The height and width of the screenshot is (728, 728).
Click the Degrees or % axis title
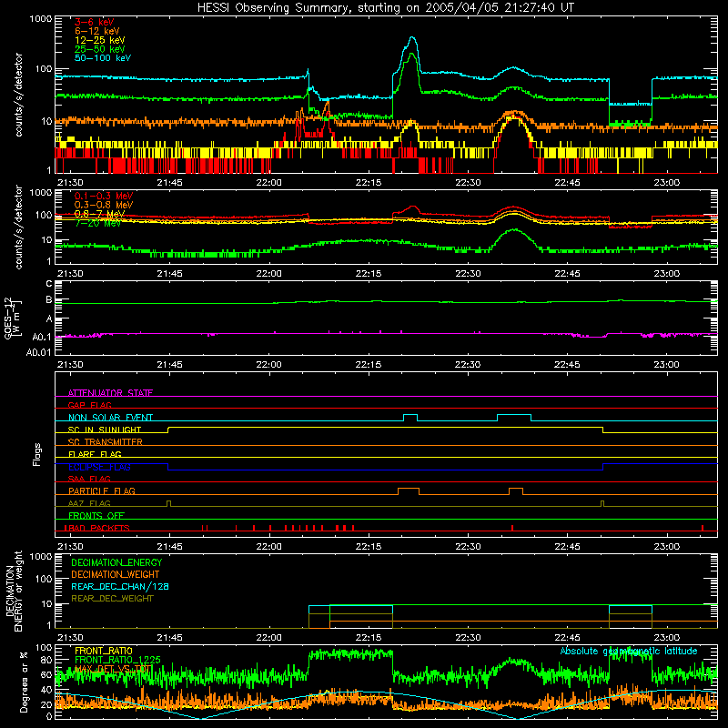[x=24, y=682]
